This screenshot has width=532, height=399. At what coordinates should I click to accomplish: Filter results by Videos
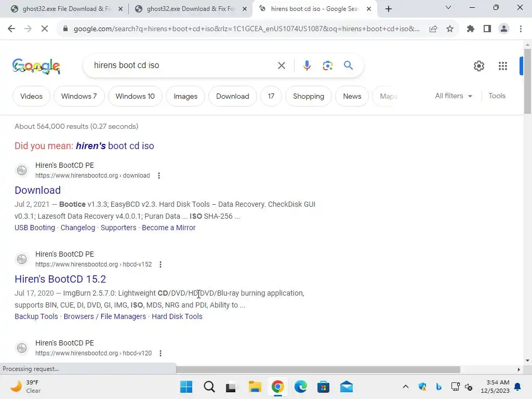tap(31, 96)
